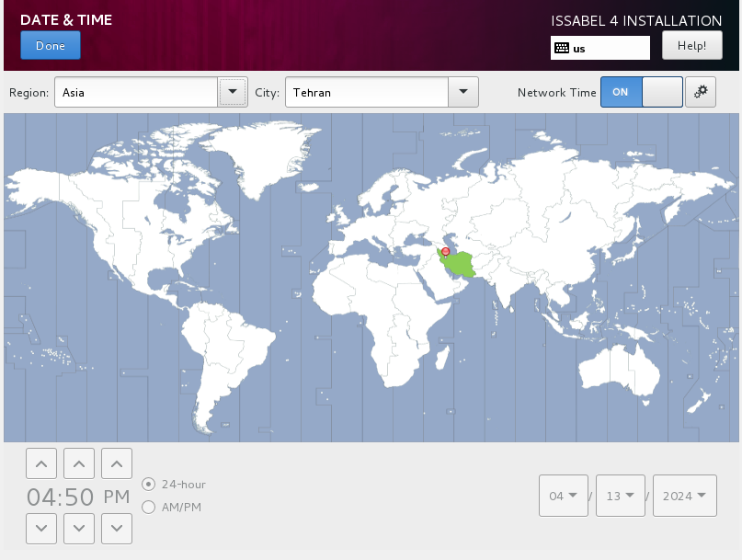Click the minutes tens up arrow
The height and width of the screenshot is (560, 742).
(79, 464)
